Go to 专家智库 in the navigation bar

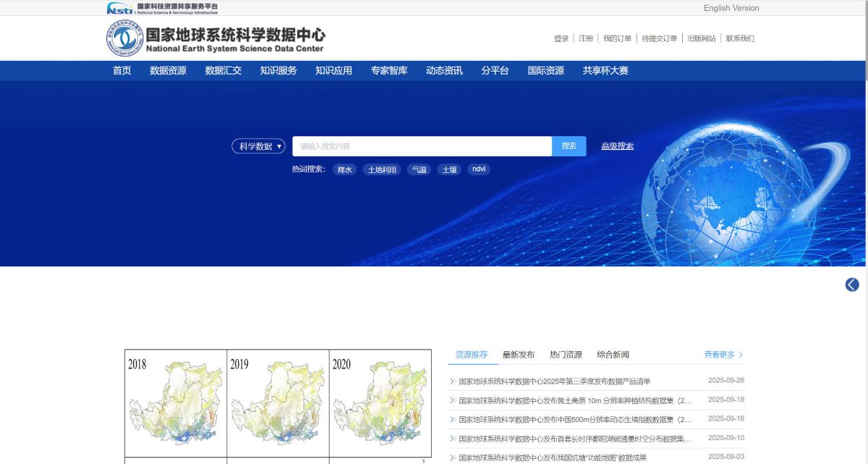[389, 71]
